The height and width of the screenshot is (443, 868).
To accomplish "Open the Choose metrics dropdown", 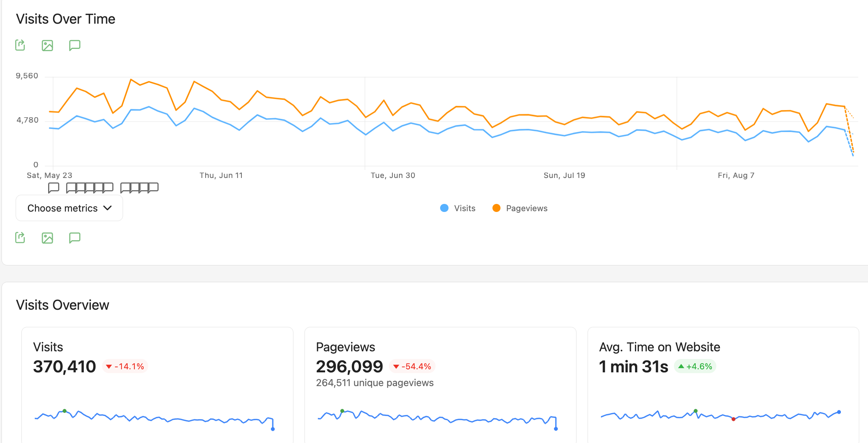I will [69, 208].
